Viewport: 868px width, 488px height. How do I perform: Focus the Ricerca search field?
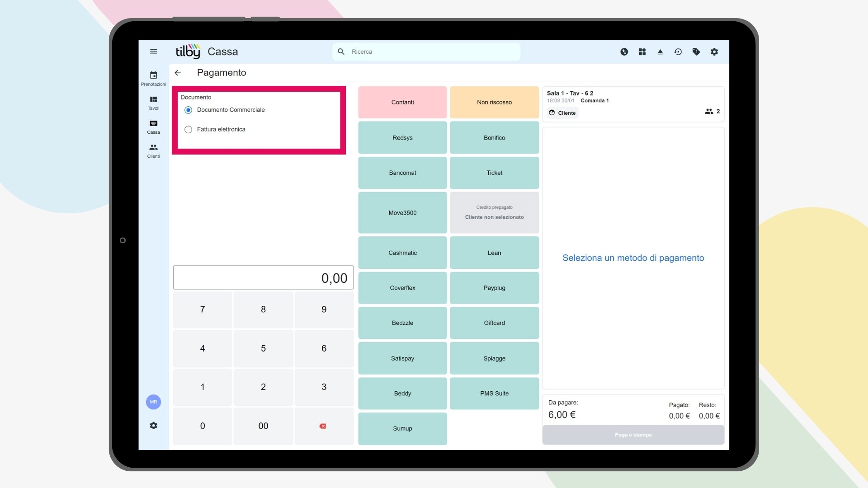tap(426, 52)
